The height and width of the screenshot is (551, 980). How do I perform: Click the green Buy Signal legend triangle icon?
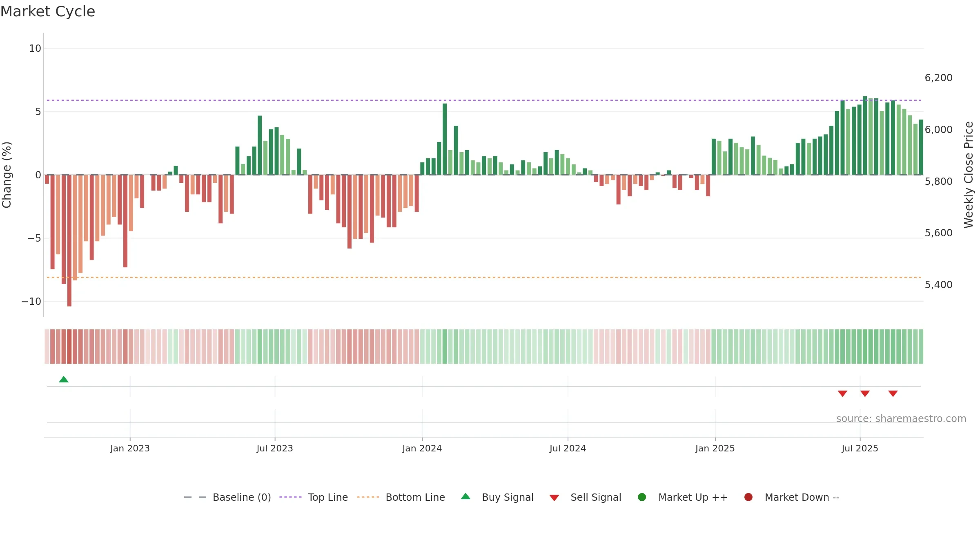(x=465, y=496)
